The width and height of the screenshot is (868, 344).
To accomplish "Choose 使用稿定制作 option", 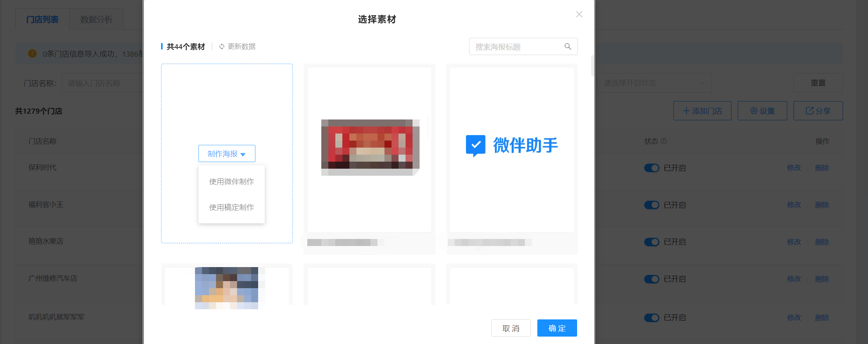I will tap(231, 207).
